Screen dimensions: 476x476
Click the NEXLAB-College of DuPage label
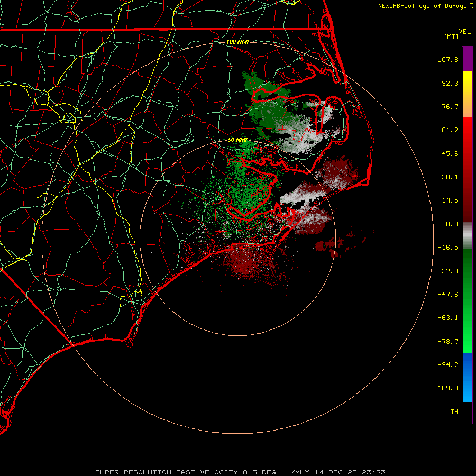(x=425, y=6)
